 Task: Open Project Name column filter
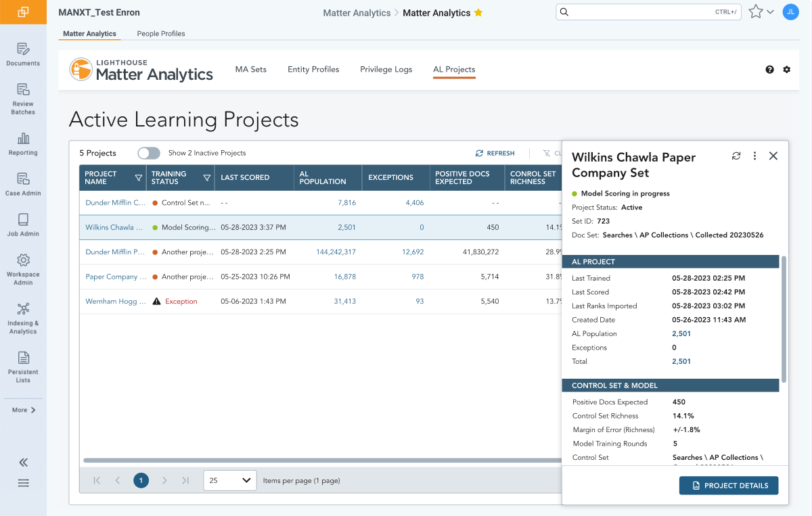(x=138, y=178)
